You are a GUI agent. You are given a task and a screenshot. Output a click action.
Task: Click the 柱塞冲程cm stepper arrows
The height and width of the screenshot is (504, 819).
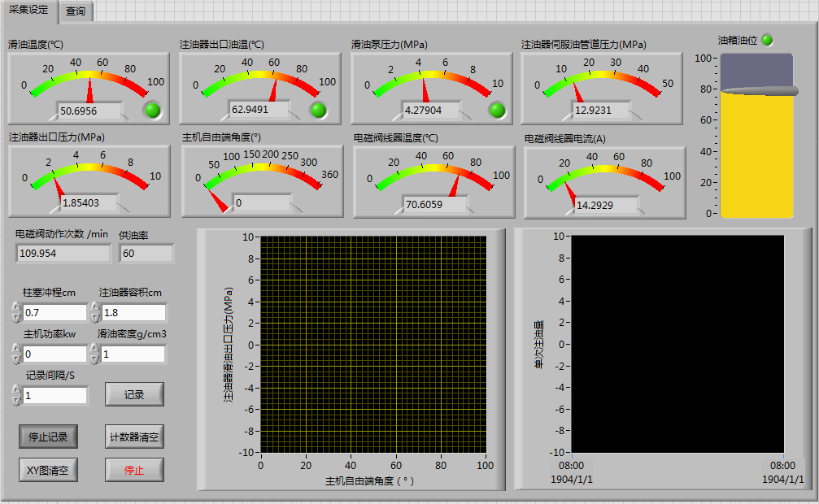point(16,312)
